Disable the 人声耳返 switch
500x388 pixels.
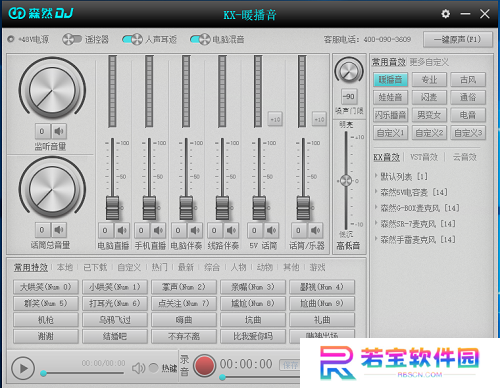(x=132, y=39)
